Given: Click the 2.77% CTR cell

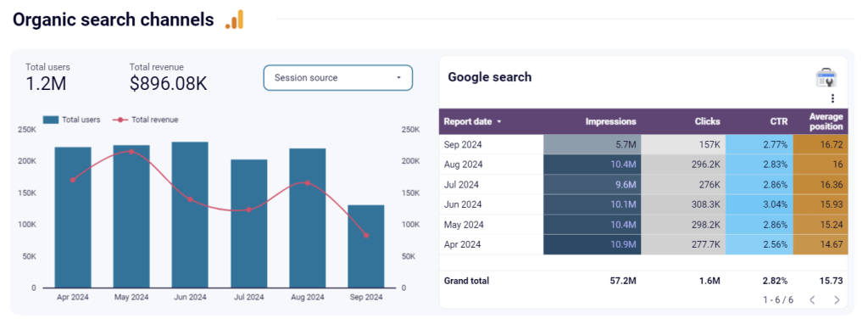Looking at the screenshot, I should 759,144.
